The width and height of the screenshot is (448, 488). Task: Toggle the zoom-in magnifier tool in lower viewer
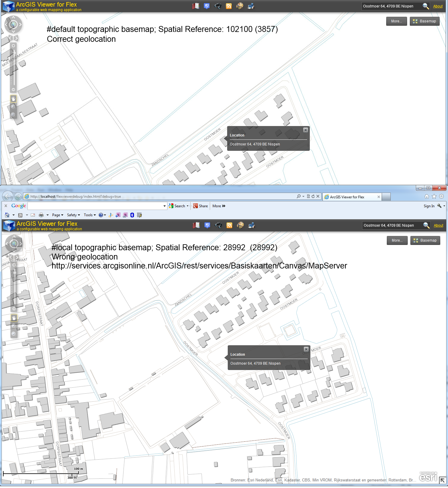click(13, 326)
